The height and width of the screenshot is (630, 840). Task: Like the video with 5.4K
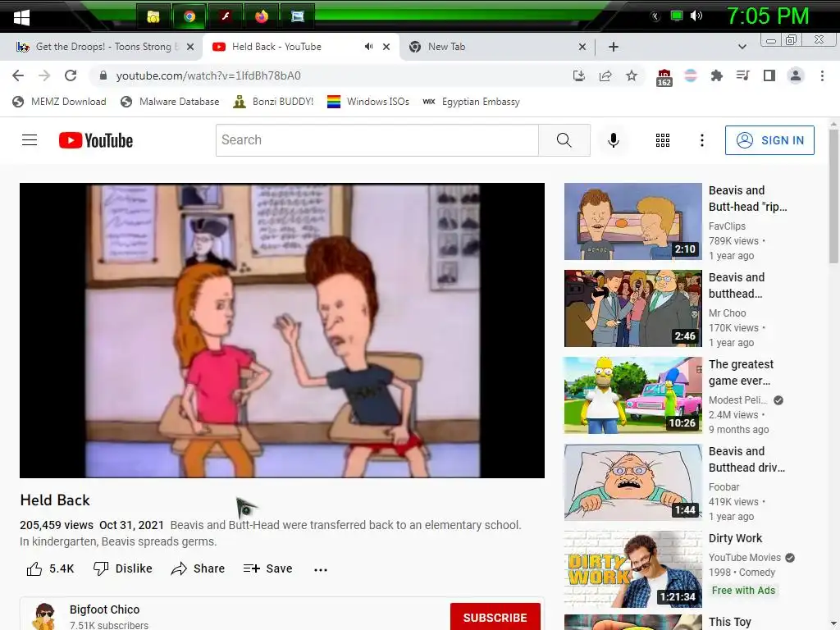coord(50,568)
